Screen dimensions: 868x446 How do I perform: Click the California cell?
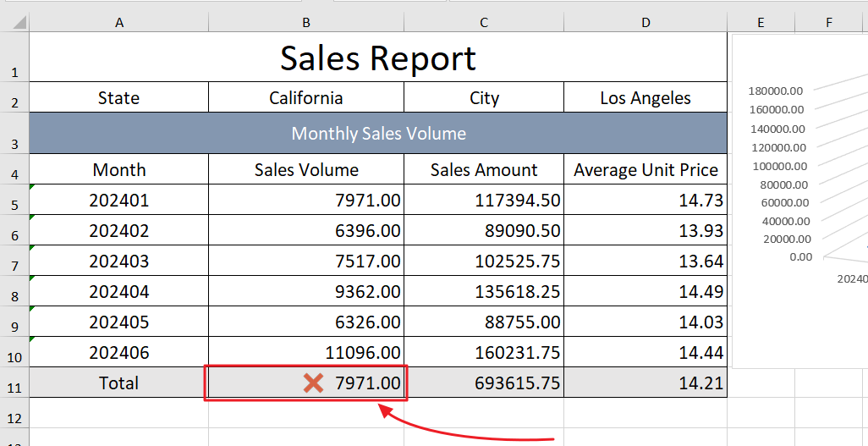tap(306, 97)
